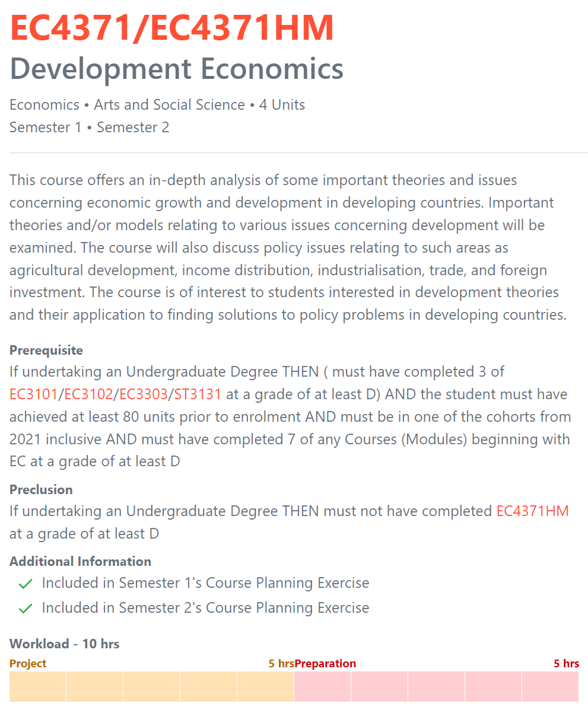Select the Preclusion section heading
588x713 pixels.
(x=41, y=490)
